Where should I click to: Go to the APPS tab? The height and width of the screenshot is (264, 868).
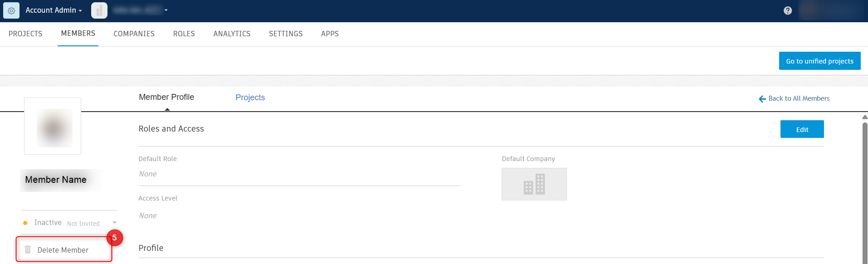(x=330, y=34)
